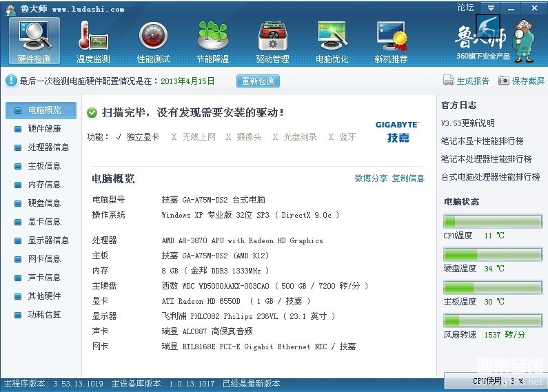Click the 2013年4月15日 detection date

point(187,81)
